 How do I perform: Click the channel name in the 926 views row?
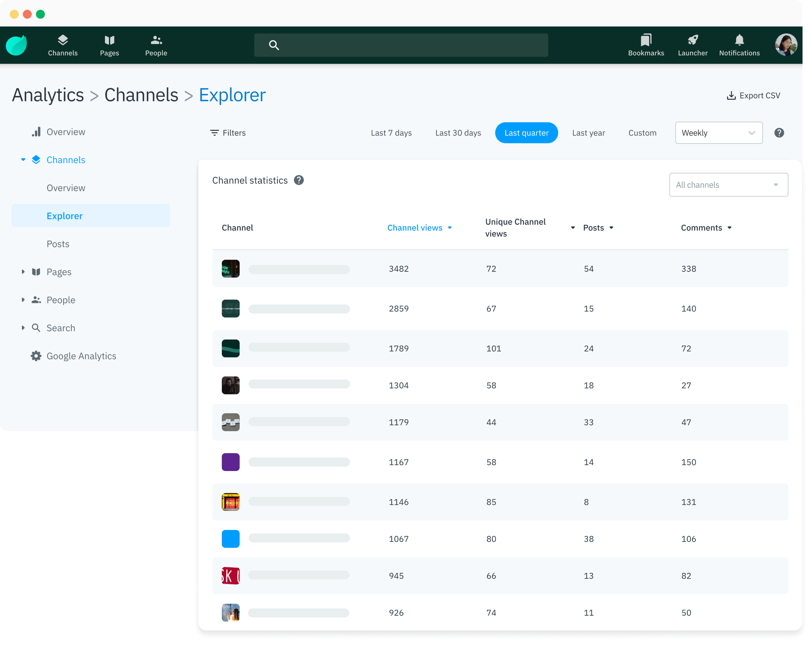(299, 613)
